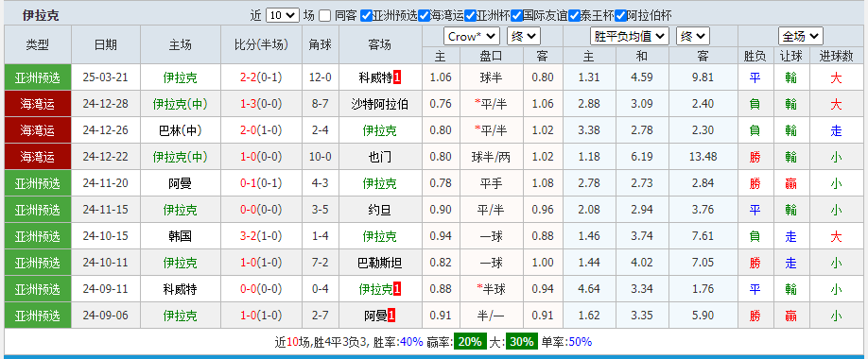This screenshot has width=868, height=359.
Task: Click 亚洲预选 tag in 25-03-21 row
Action: [x=38, y=77]
